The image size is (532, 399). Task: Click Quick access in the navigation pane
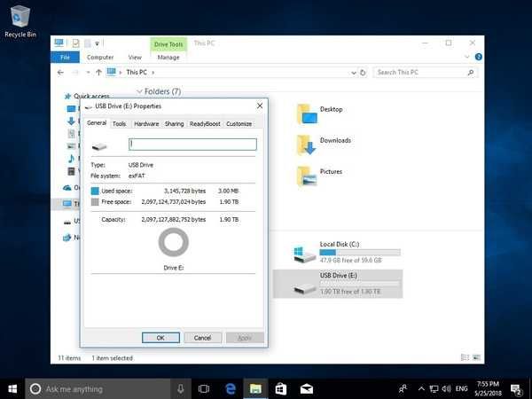91,96
